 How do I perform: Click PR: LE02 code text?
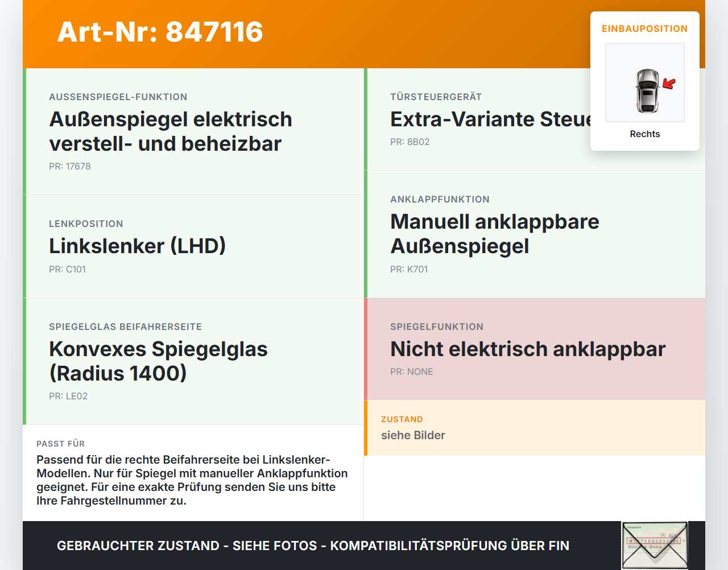pos(68,396)
